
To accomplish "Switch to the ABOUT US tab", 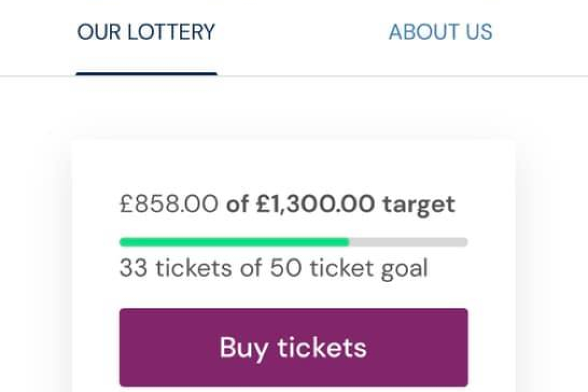I will coord(440,32).
